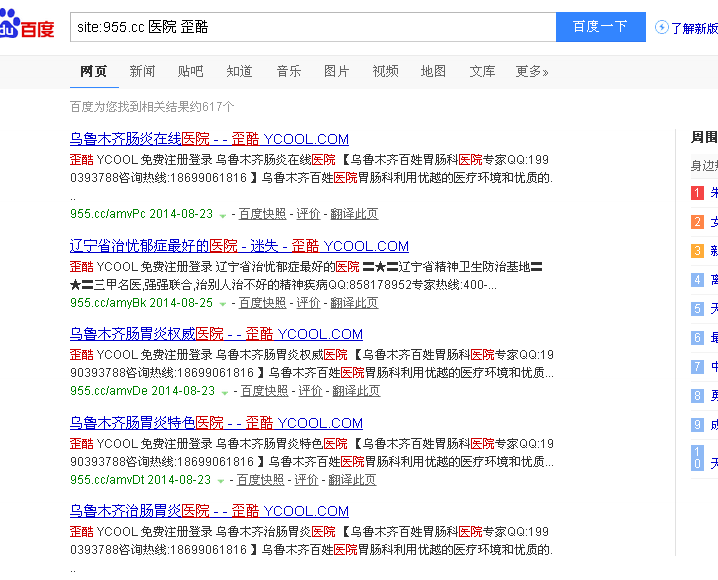Expand the arrow next to 955.cc/amvDt
The image size is (718, 580).
221,481
